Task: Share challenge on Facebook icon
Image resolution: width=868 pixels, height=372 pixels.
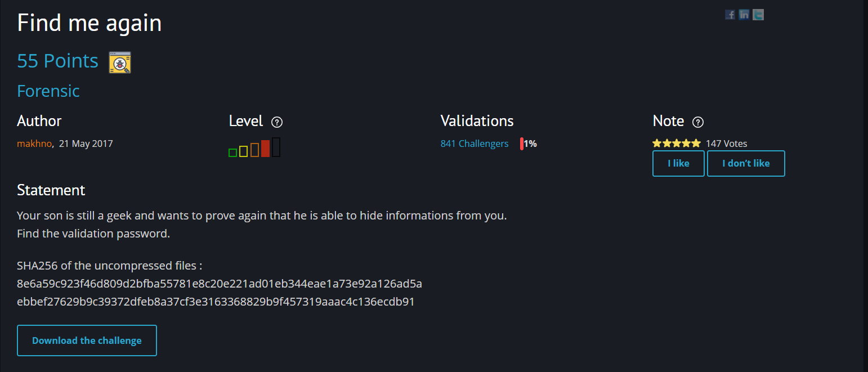Action: coord(730,15)
